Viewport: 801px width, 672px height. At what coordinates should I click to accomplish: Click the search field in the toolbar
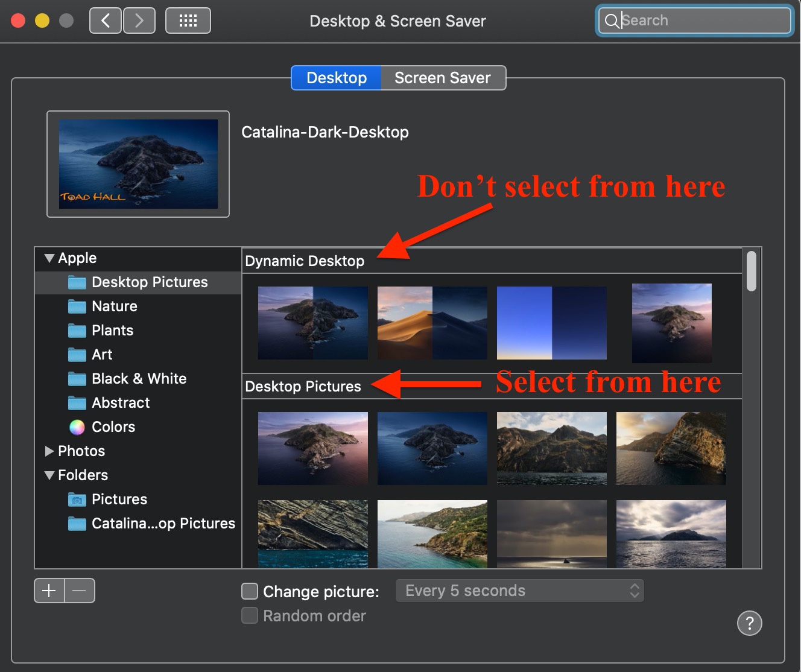click(x=694, y=20)
